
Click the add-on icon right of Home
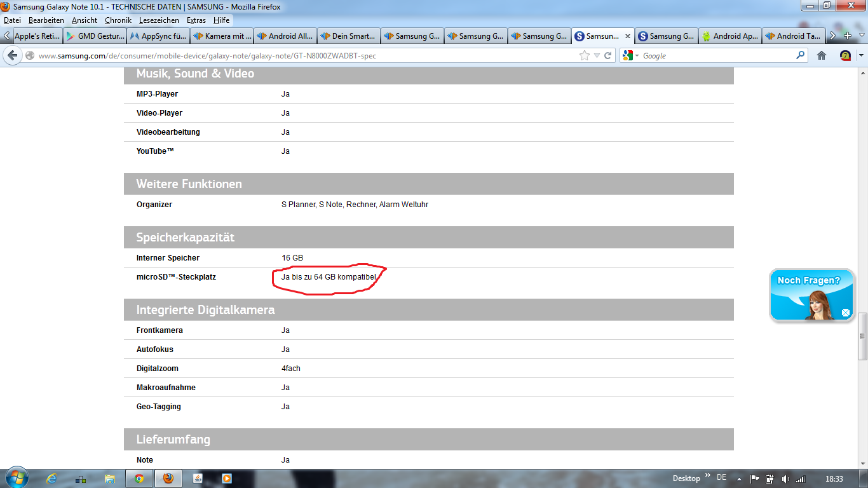pos(845,56)
